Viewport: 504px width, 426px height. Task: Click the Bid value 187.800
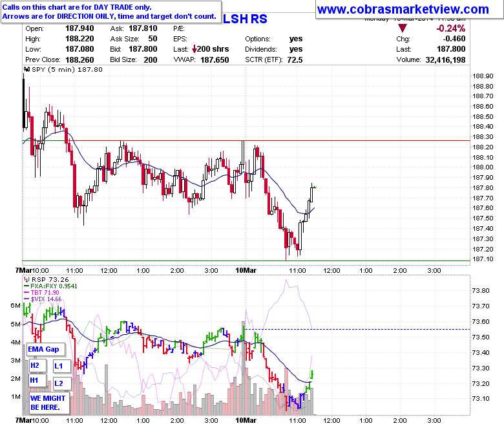[x=143, y=49]
